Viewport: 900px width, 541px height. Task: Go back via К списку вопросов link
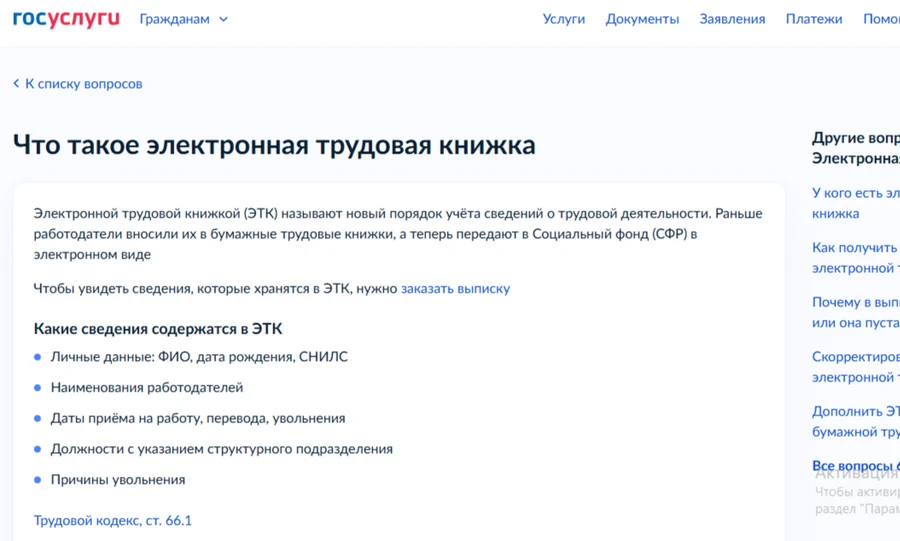[x=77, y=84]
